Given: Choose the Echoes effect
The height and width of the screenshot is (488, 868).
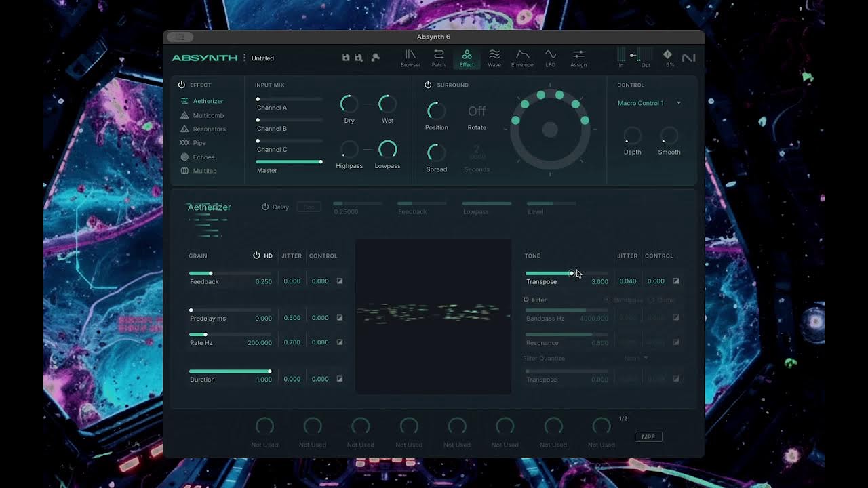Looking at the screenshot, I should [197, 157].
